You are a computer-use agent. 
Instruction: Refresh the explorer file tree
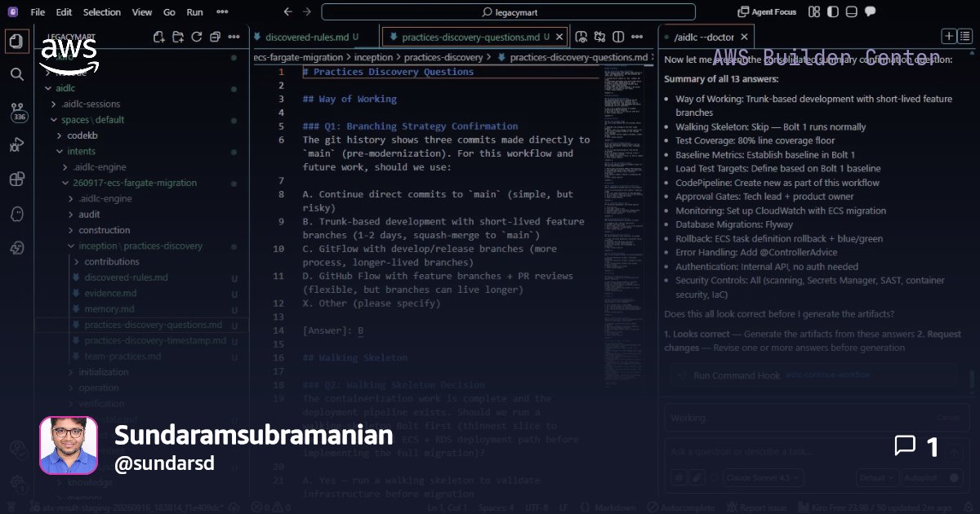point(197,37)
